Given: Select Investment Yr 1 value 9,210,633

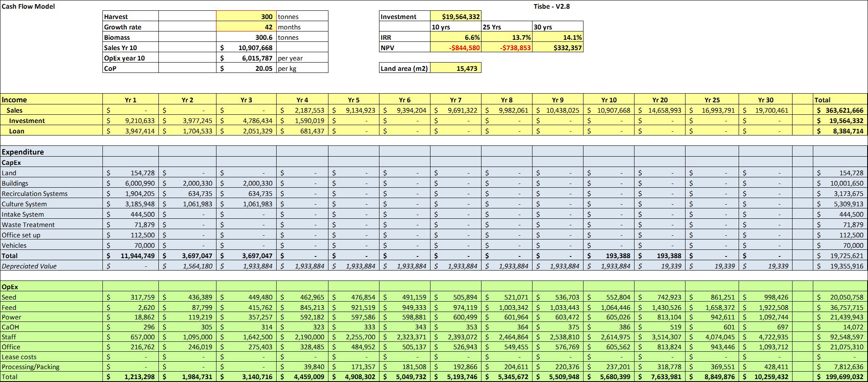Looking at the screenshot, I should click(x=131, y=121).
